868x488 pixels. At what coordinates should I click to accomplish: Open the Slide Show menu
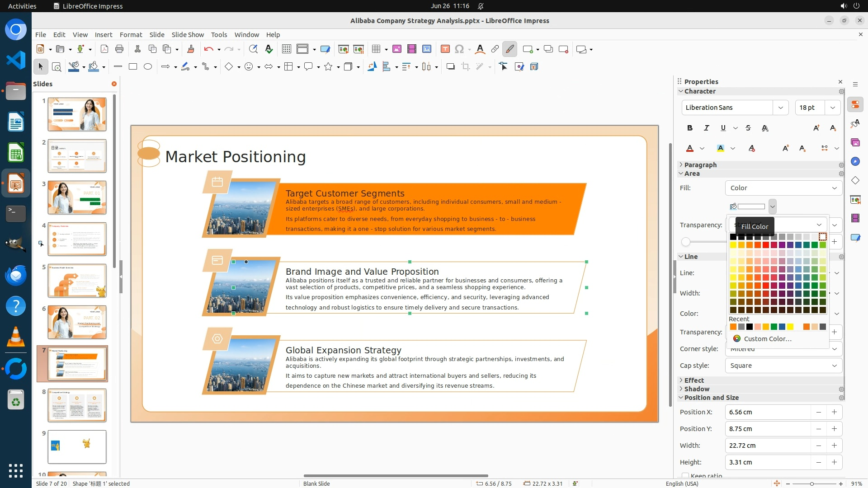click(x=188, y=35)
